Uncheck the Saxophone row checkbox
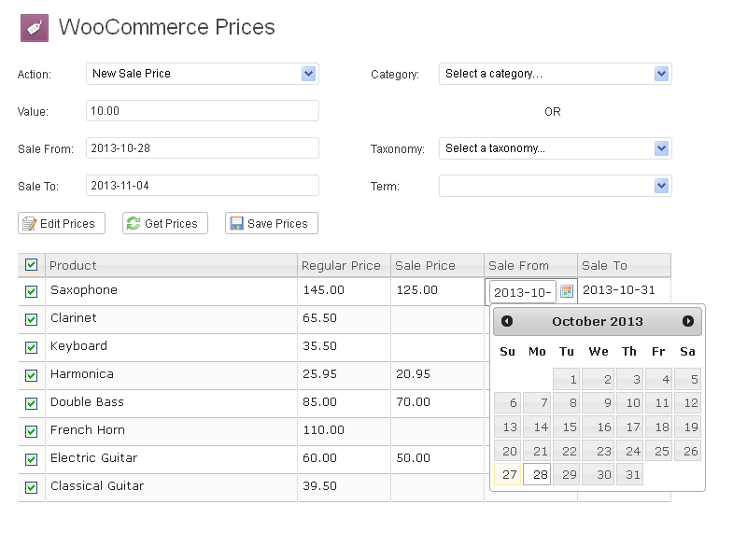 (x=32, y=291)
